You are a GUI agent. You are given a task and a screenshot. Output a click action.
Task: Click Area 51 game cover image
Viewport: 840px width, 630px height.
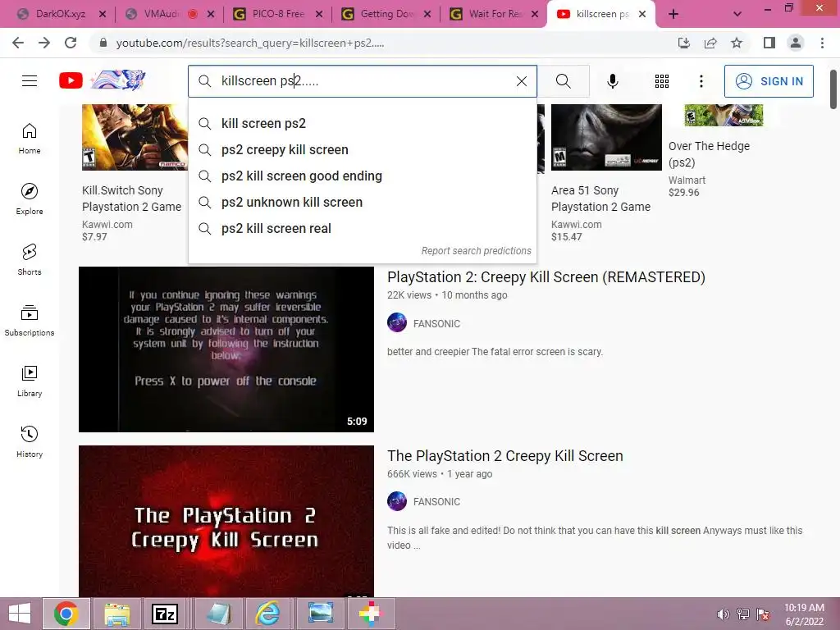point(606,137)
